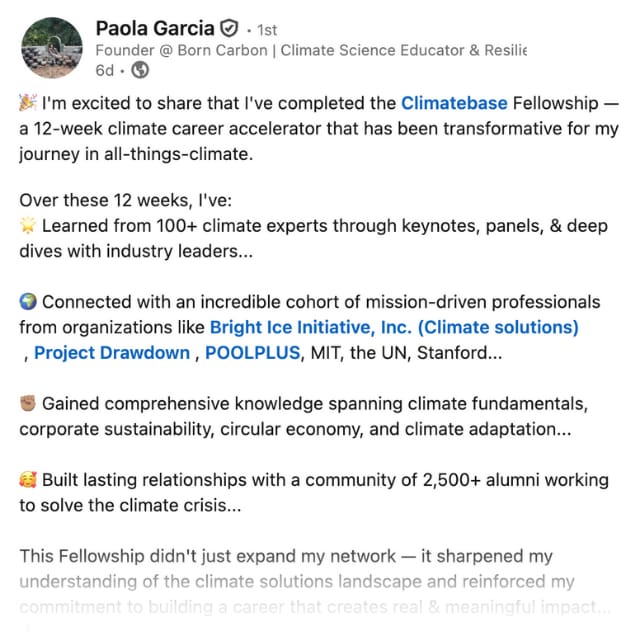The height and width of the screenshot is (640, 640).
Task: Click the "Over these 12 weeks" line
Action: pos(119,202)
